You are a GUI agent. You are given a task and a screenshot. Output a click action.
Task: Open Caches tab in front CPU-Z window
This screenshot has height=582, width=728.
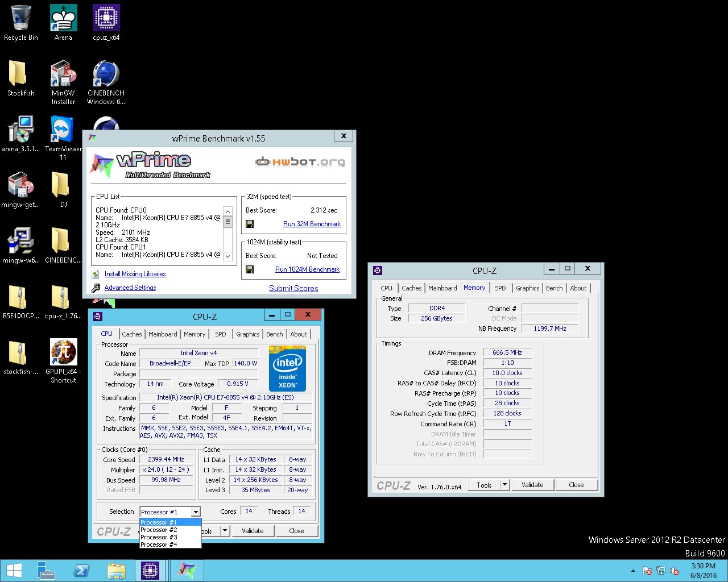132,334
